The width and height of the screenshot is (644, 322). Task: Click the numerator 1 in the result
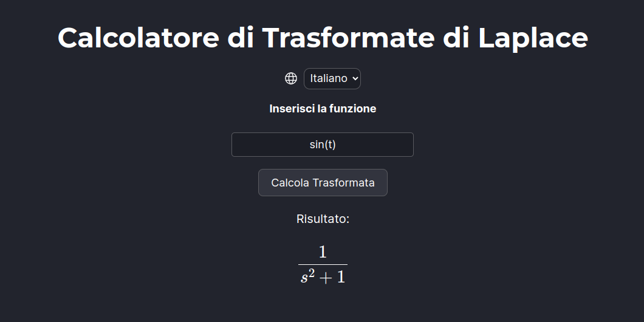(x=323, y=252)
